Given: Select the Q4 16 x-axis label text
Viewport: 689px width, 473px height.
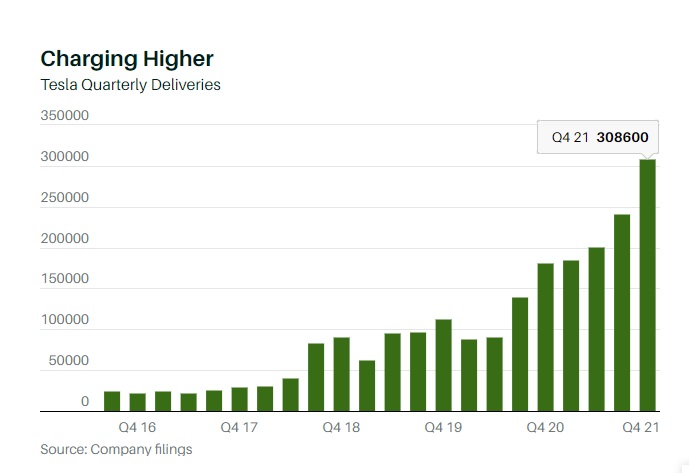Looking at the screenshot, I should coord(137,427).
